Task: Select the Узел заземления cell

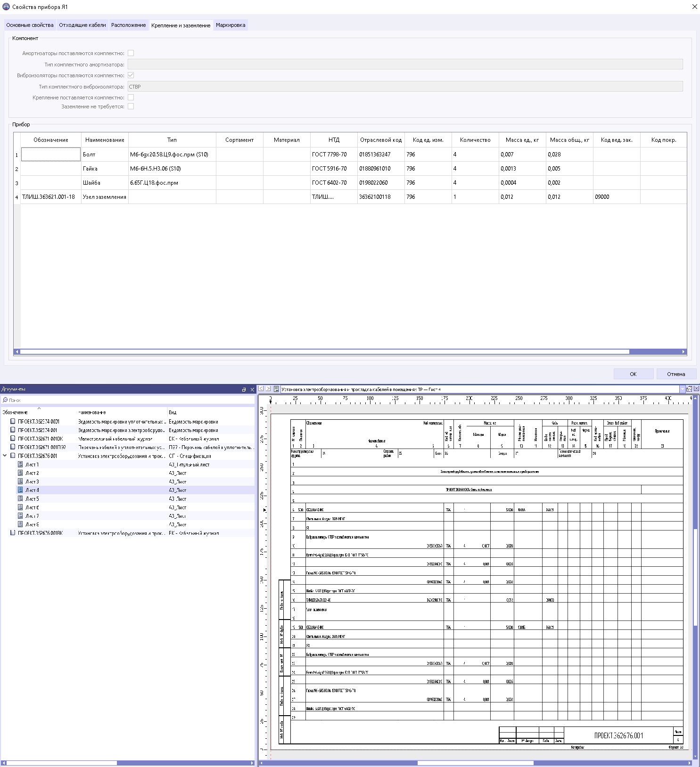Action: tap(105, 197)
